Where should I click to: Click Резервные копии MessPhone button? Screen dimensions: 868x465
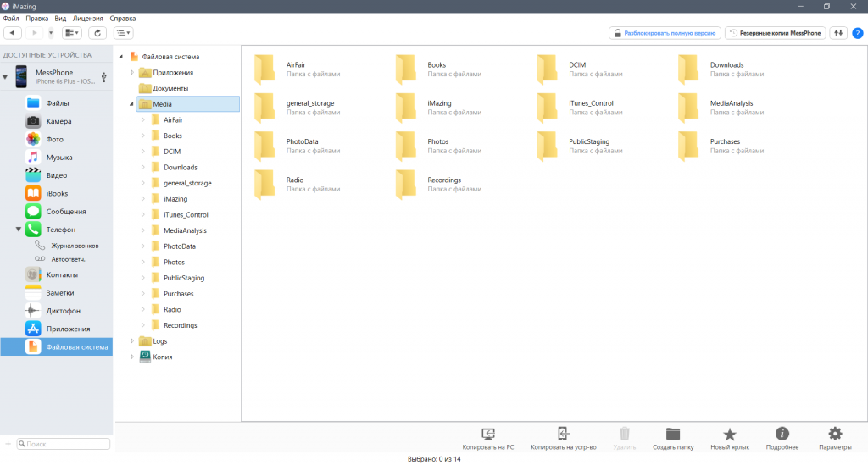point(776,33)
